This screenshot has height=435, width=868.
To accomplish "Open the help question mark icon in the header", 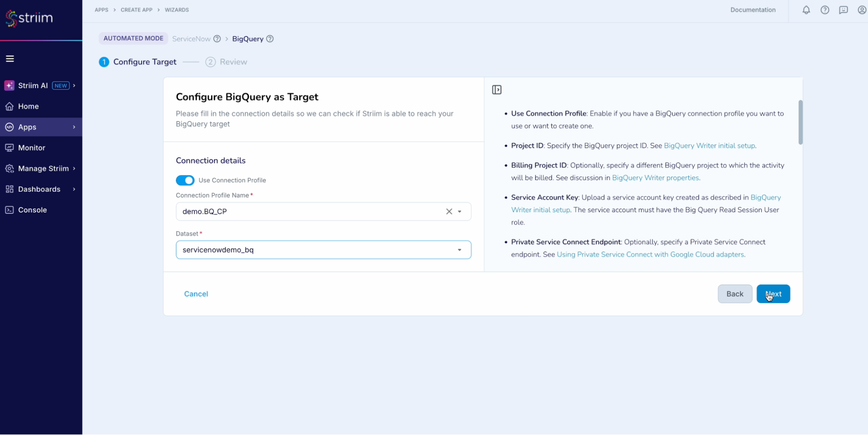I will coord(825,10).
